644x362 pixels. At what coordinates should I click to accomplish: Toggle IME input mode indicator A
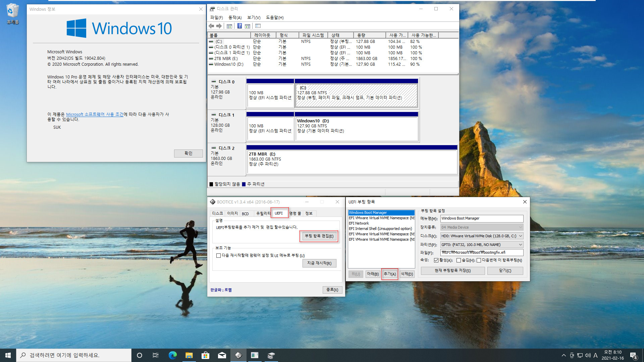596,355
